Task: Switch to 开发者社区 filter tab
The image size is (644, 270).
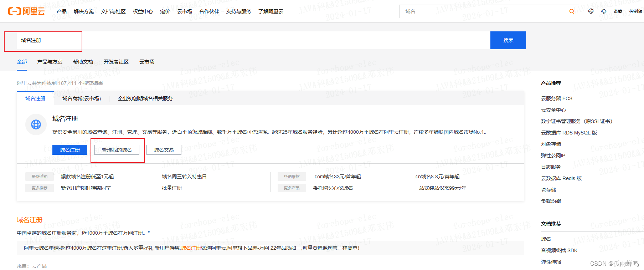Action: pos(116,62)
